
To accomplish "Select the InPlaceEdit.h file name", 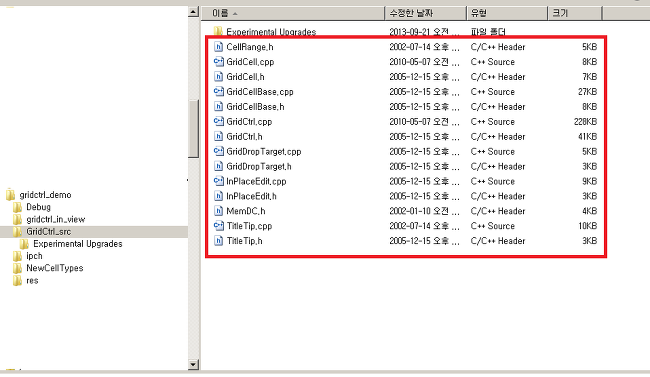I will click(251, 196).
